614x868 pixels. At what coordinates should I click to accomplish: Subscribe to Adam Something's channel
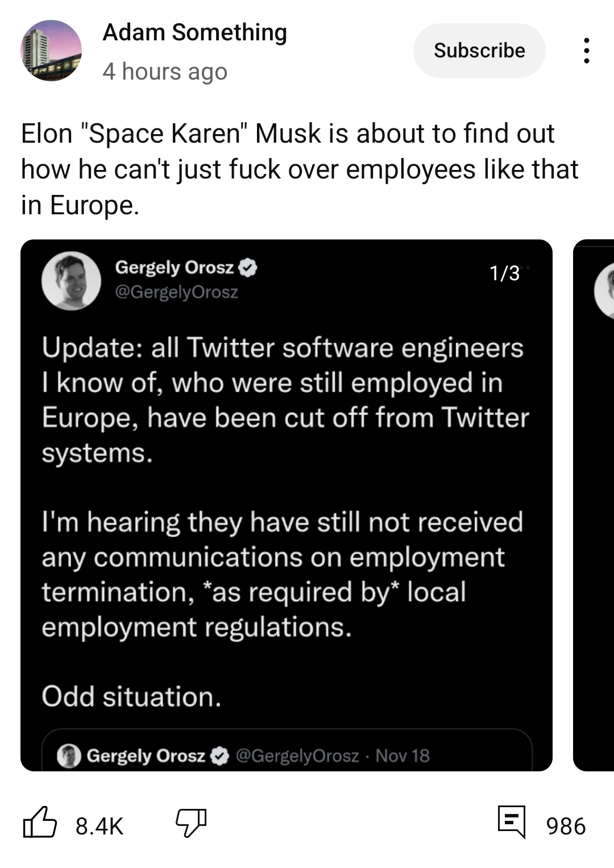[x=479, y=51]
